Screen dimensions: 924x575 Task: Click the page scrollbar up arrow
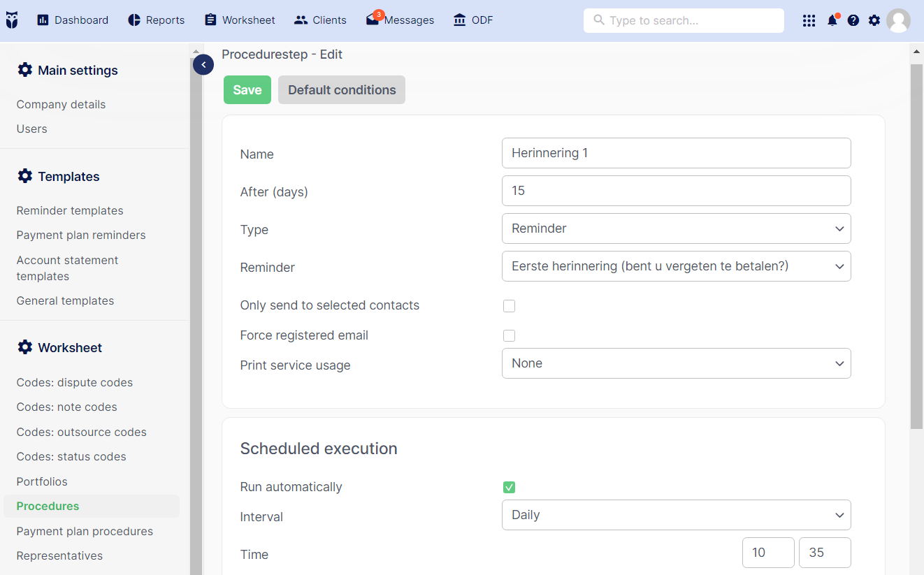pyautogui.click(x=917, y=52)
